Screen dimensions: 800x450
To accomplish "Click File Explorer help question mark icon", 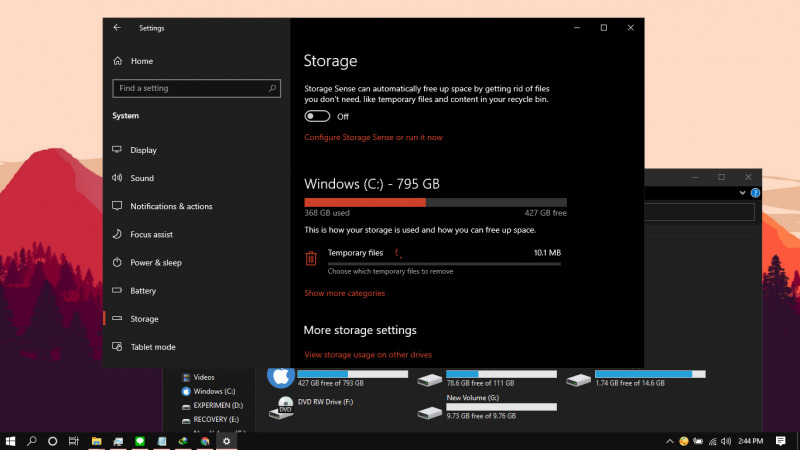I will coord(755,193).
